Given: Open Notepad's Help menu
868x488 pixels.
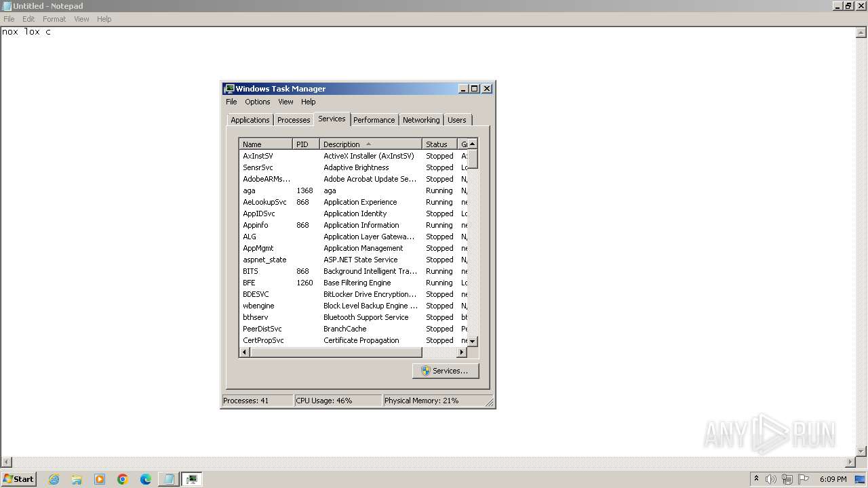Looking at the screenshot, I should (x=104, y=19).
